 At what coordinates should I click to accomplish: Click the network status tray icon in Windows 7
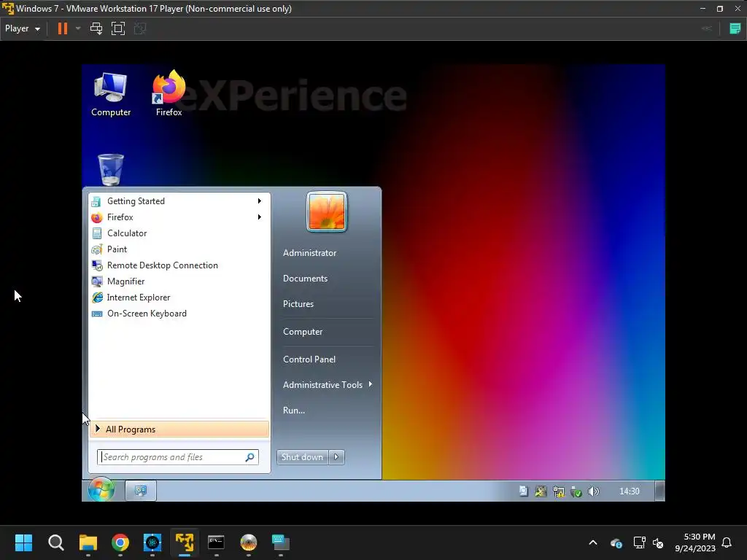pyautogui.click(x=558, y=491)
